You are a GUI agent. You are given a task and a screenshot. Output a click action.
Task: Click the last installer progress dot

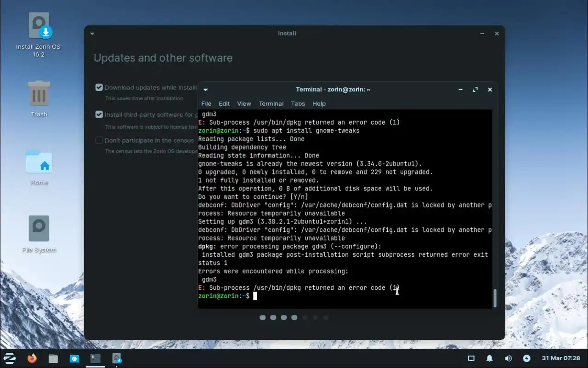coord(326,317)
